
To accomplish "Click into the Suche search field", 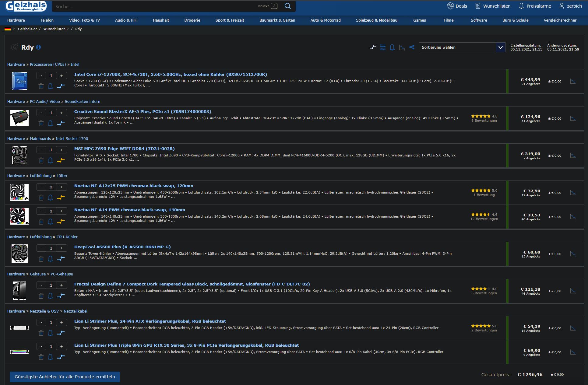I will coord(152,6).
